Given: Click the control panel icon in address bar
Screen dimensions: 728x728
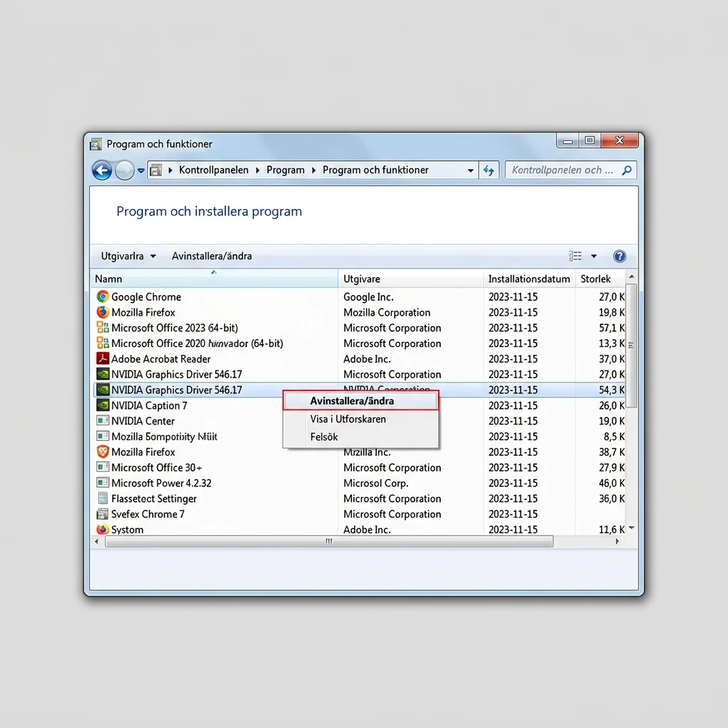Looking at the screenshot, I should (x=156, y=171).
